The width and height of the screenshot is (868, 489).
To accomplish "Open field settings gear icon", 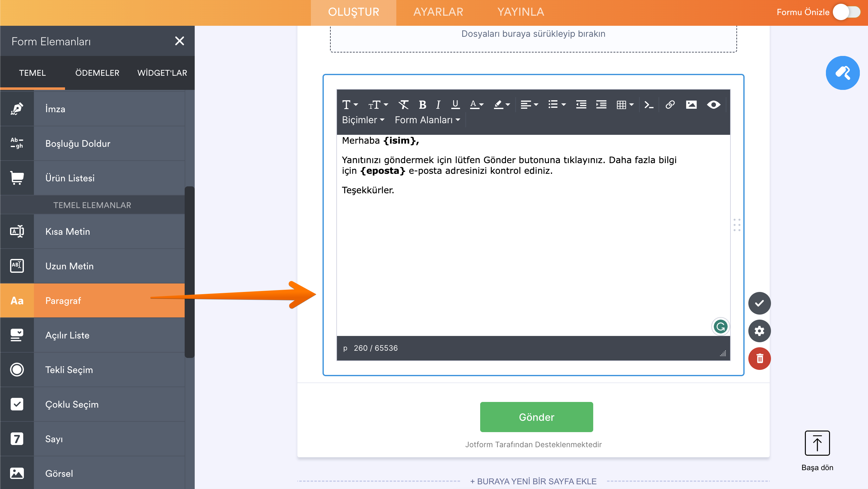I will coord(759,331).
